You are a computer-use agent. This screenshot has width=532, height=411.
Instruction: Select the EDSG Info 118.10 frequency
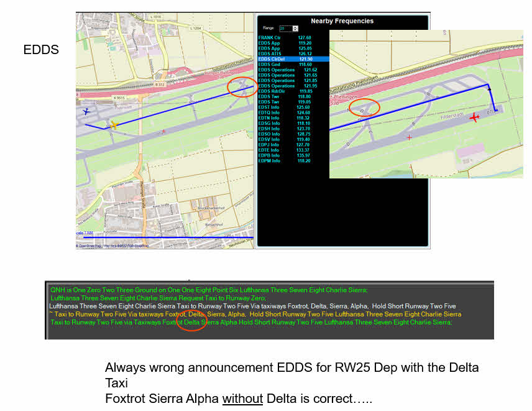tap(284, 124)
